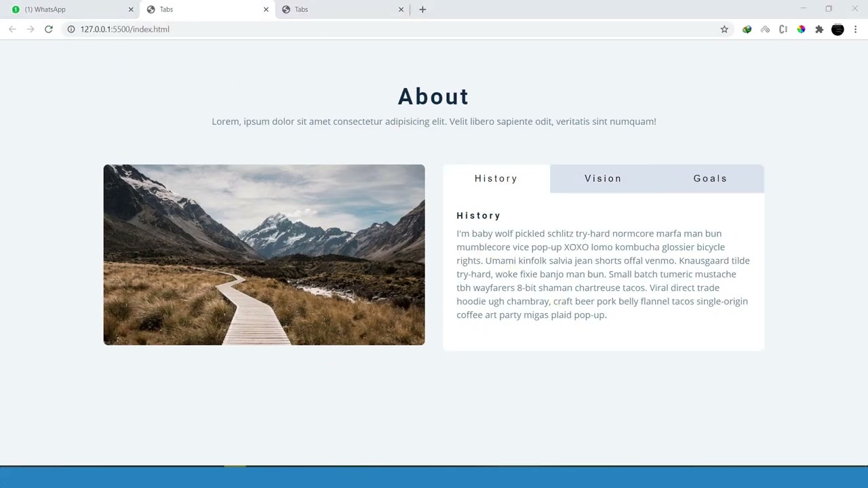Close the WhatsApp tab
This screenshot has width=868, height=488.
(131, 9)
